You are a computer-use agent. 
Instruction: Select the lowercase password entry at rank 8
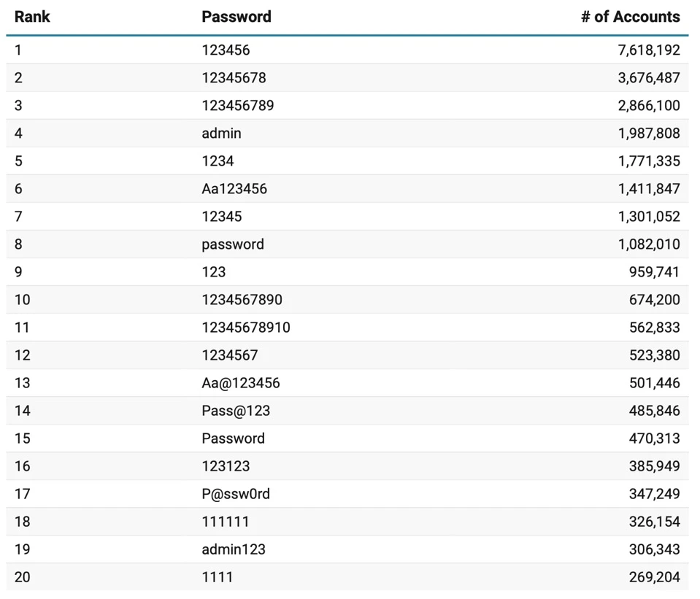click(x=233, y=244)
